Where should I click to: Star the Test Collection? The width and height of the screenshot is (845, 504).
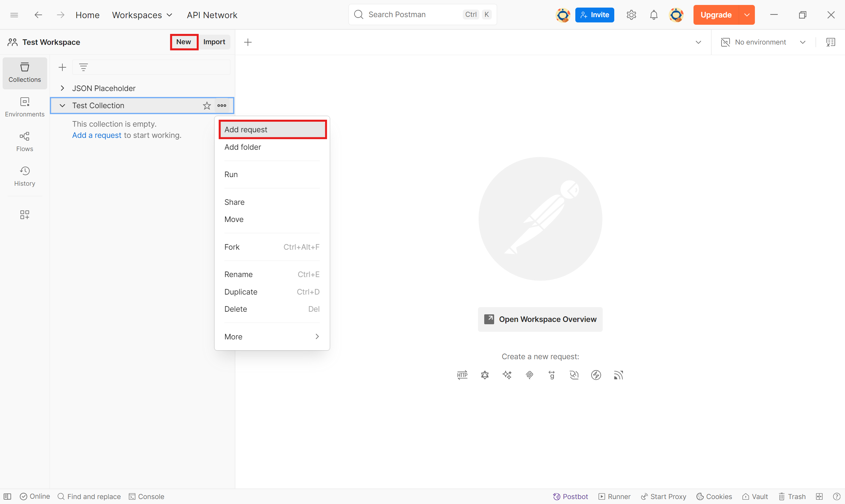click(x=207, y=106)
